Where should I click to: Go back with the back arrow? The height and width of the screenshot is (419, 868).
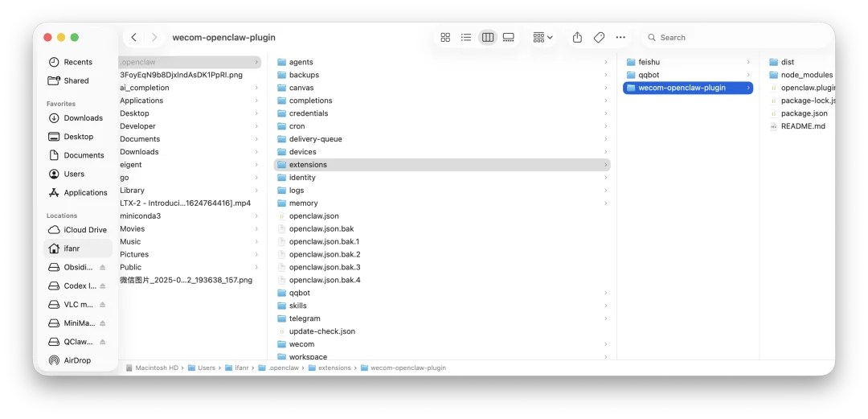tap(133, 38)
